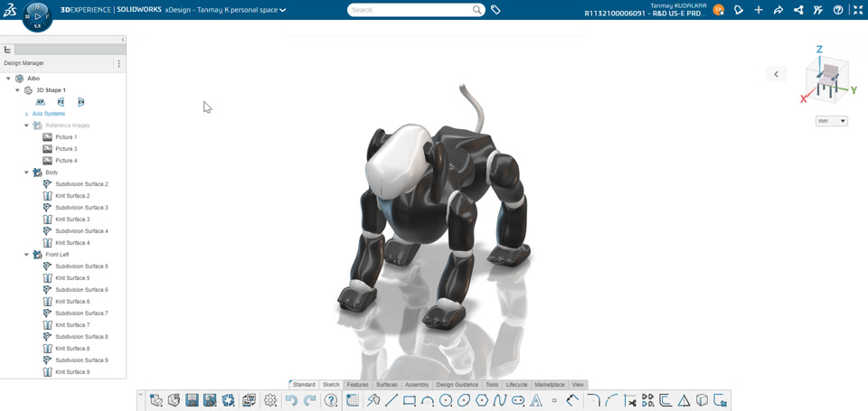Image resolution: width=868 pixels, height=411 pixels.
Task: Collapse the Front Left folder
Action: (x=26, y=255)
